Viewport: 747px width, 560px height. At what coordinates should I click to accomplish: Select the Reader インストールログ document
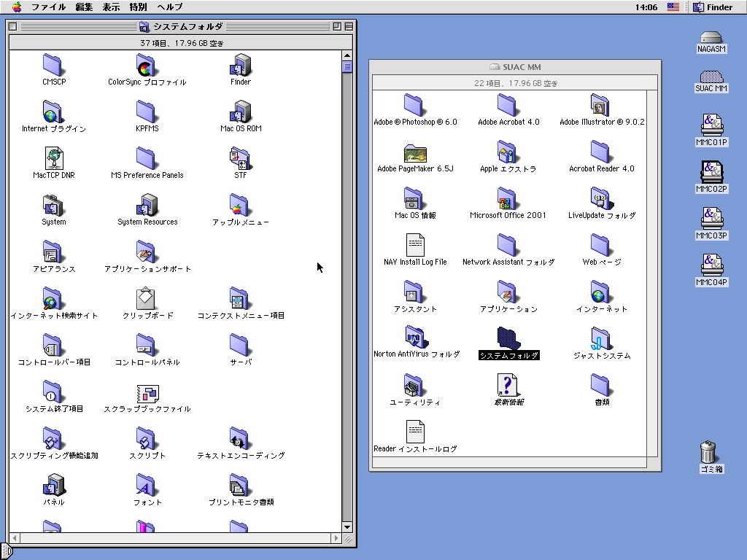click(x=415, y=432)
